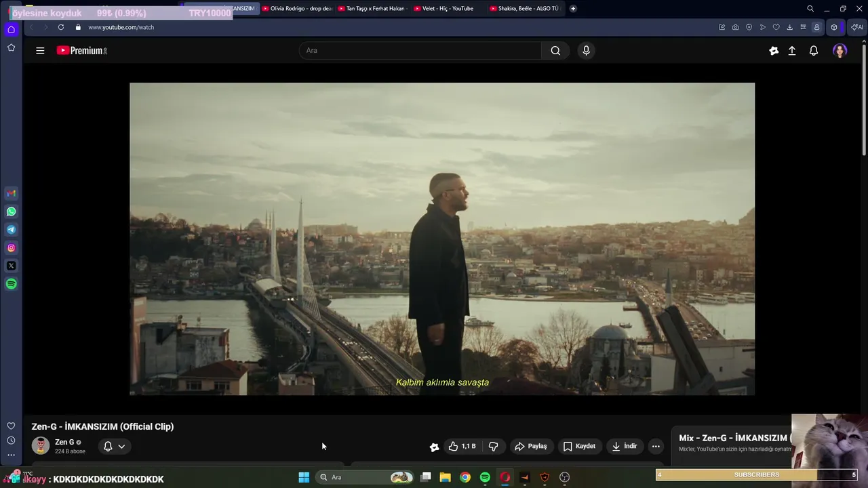Screen dimensions: 868x488
Task: Expand the subscription notification bell dropdown
Action: [x=115, y=446]
